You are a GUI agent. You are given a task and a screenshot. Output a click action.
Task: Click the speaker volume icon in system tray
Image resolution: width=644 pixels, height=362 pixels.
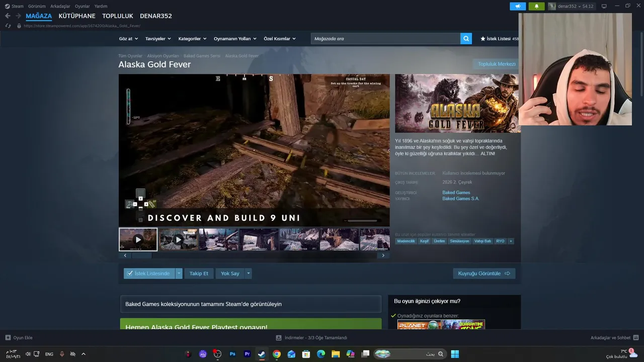[28, 354]
